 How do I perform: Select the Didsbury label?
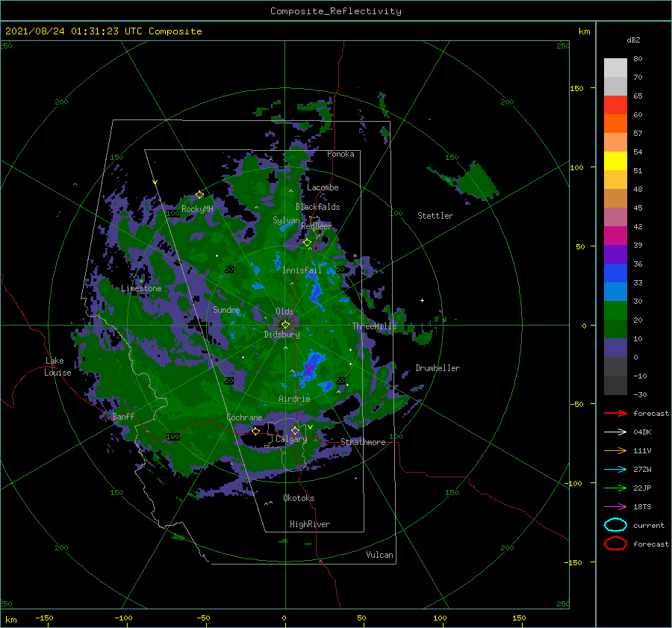(281, 335)
